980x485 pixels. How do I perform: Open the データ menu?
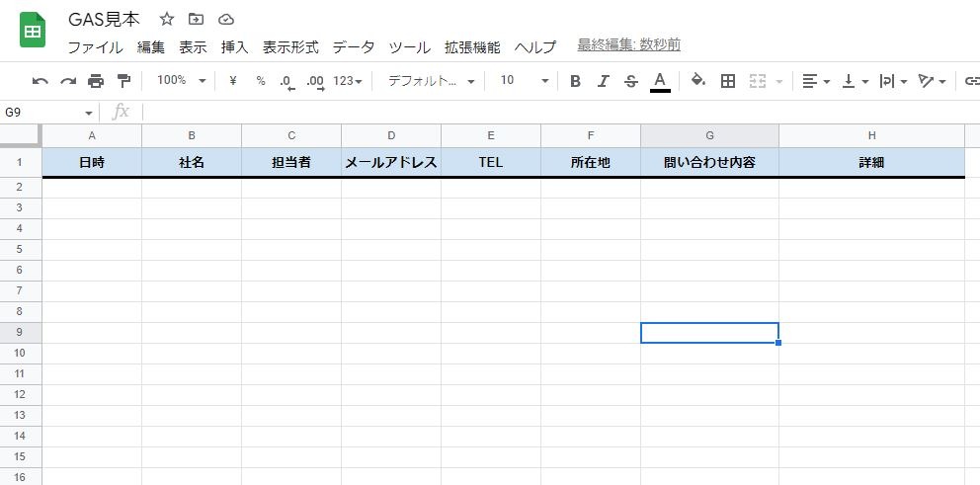pyautogui.click(x=354, y=47)
